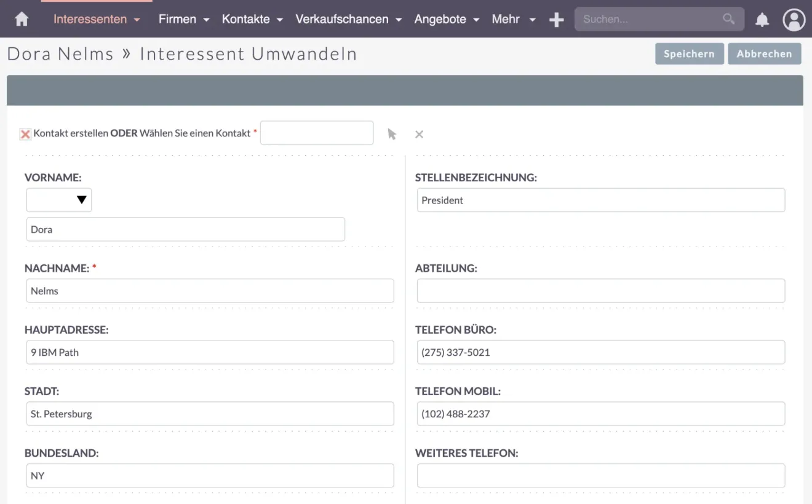The width and height of the screenshot is (812, 504).
Task: Open the Kontakte menu
Action: tap(252, 19)
